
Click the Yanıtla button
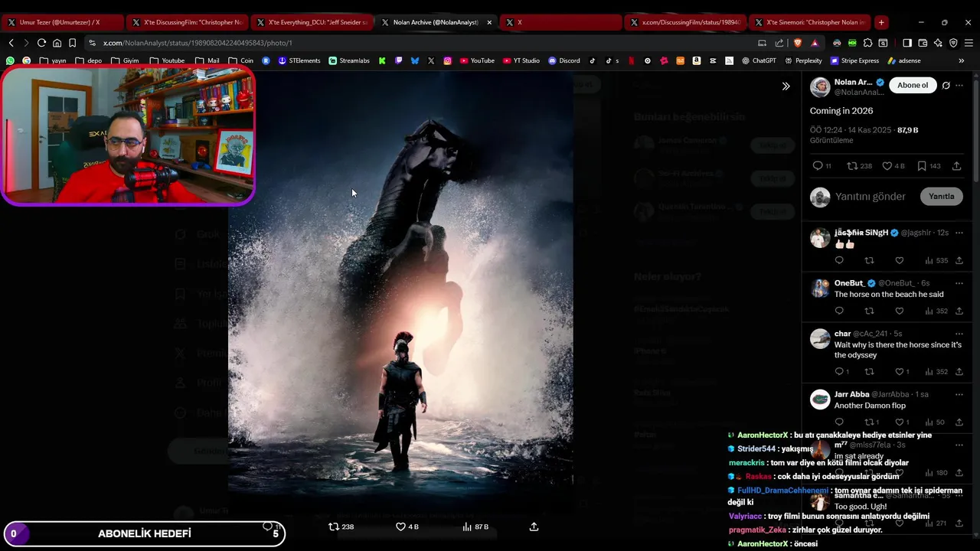941,197
